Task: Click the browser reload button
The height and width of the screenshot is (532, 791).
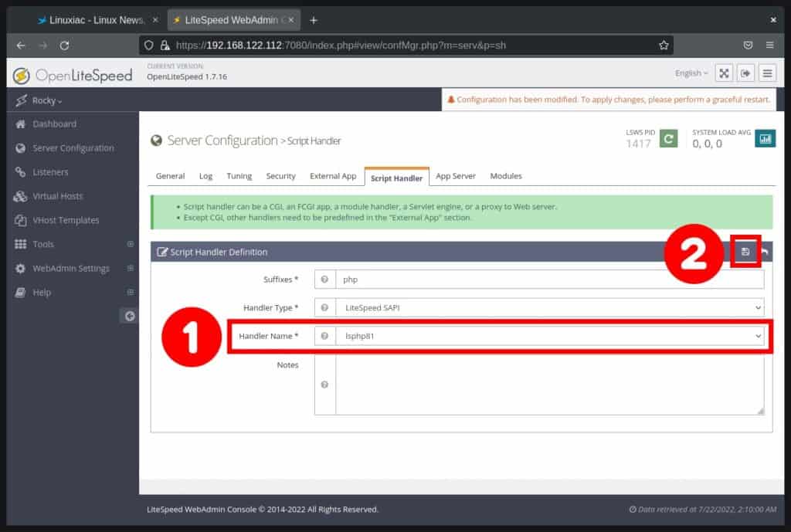Action: [x=64, y=46]
